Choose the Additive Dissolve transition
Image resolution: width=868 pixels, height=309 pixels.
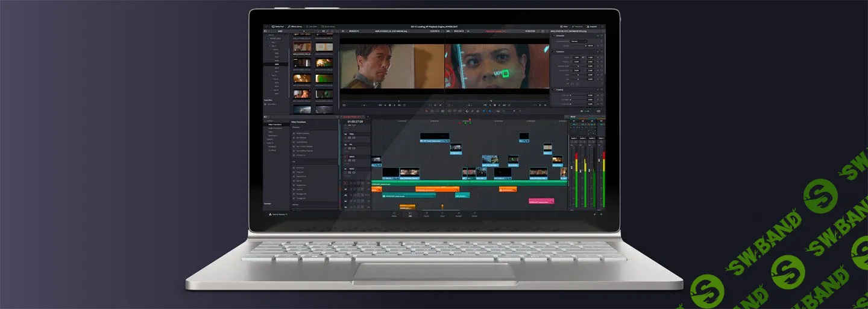[303, 133]
